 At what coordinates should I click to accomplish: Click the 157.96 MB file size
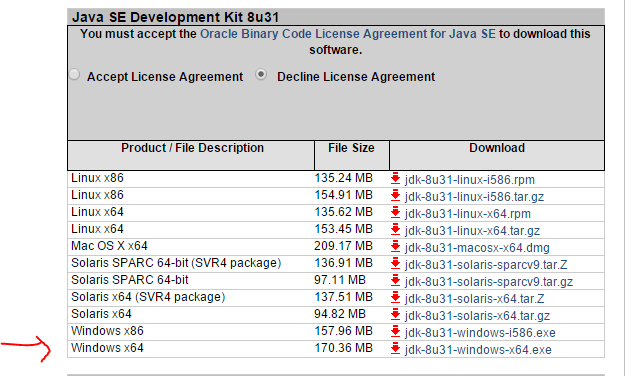[x=343, y=331]
